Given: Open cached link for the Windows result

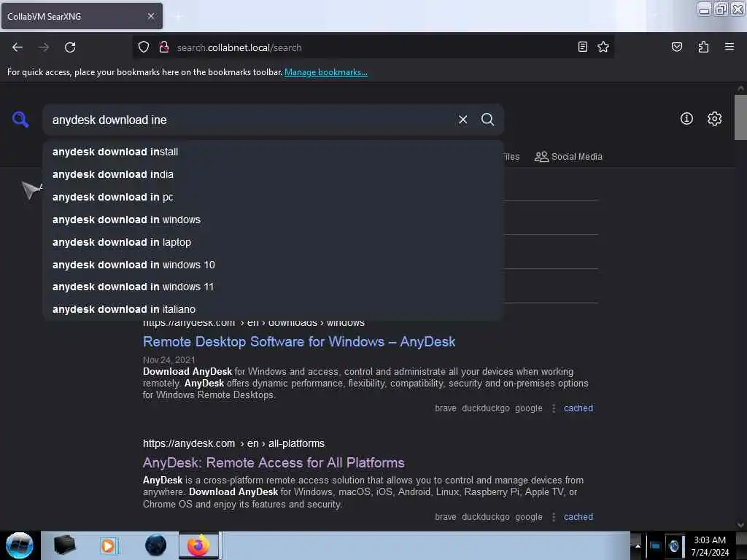Looking at the screenshot, I should click(578, 408).
